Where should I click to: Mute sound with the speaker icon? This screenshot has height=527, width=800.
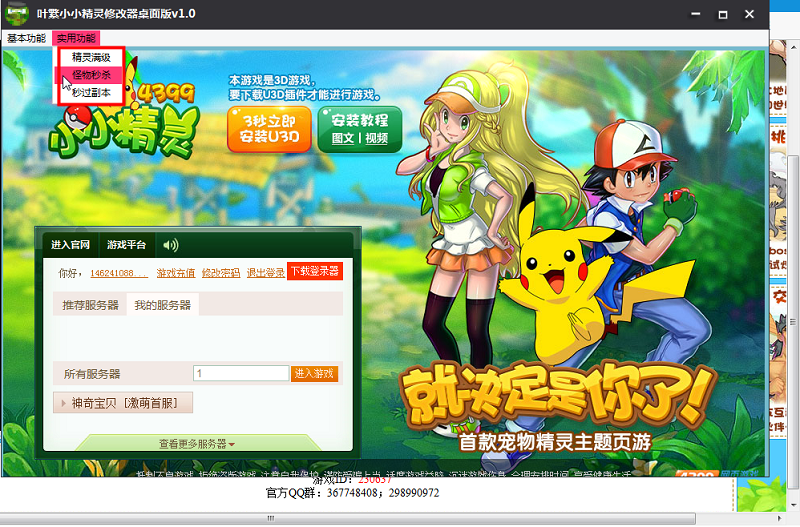[x=171, y=245]
